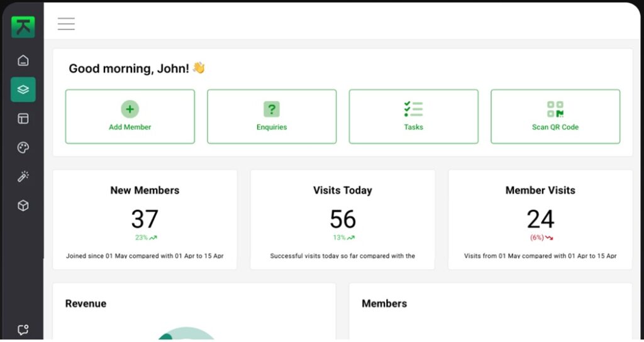Image resolution: width=644 pixels, height=342 pixels.
Task: Open the hamburger menu
Action: pyautogui.click(x=66, y=24)
